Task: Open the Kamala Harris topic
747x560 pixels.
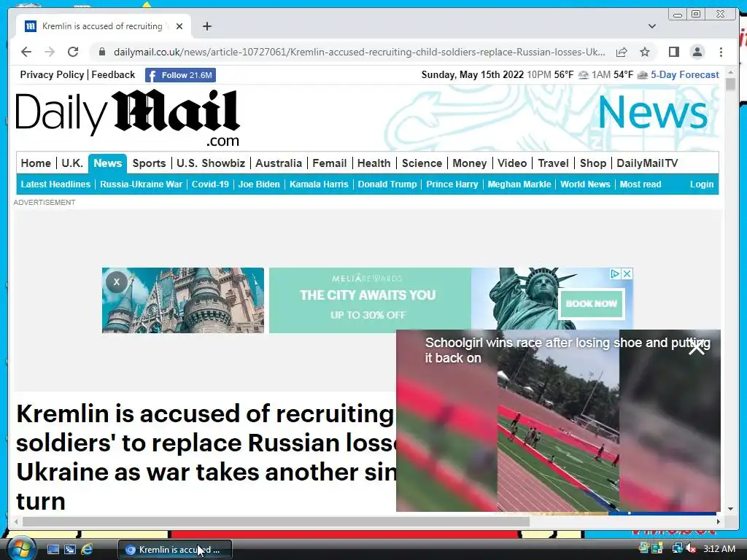Action: point(319,184)
